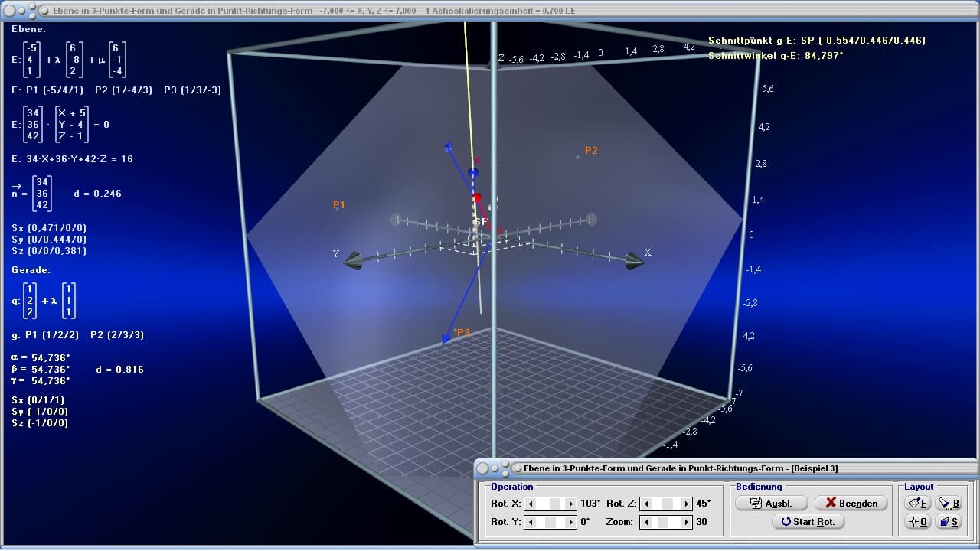
Task: Click the intersection point SP marker in 3D view
Action: 477,198
